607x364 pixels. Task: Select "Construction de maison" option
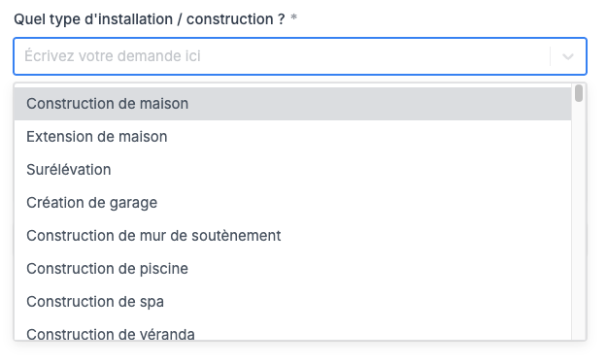292,104
